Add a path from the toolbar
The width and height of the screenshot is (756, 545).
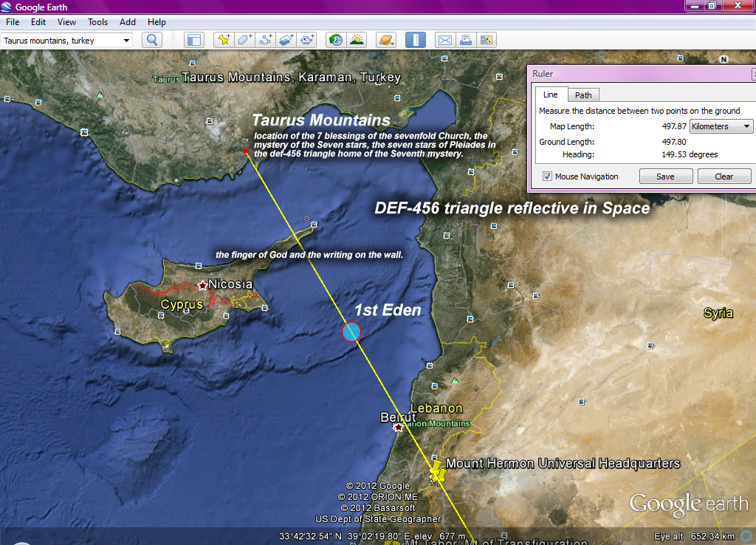[x=265, y=40]
